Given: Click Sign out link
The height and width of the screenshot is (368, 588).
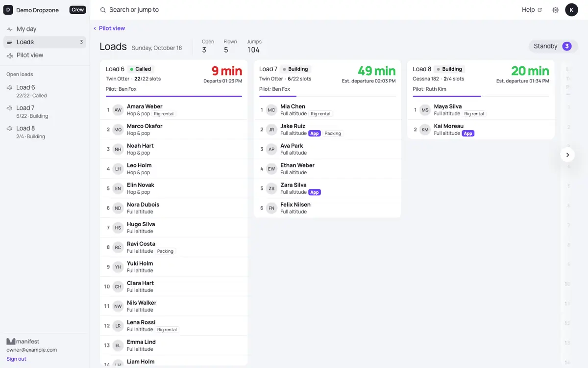Looking at the screenshot, I should (x=16, y=359).
